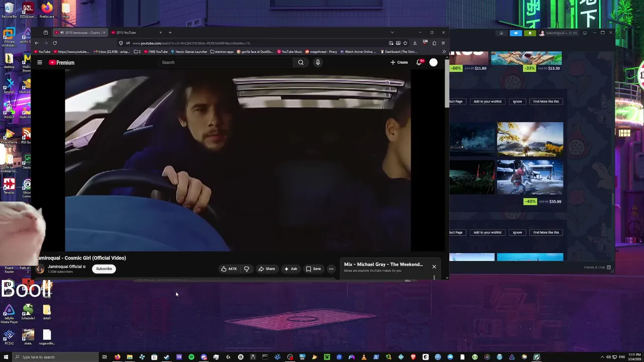Viewport: 644px width, 362px height.
Task: Start voice search with the microphone icon
Action: (317, 62)
